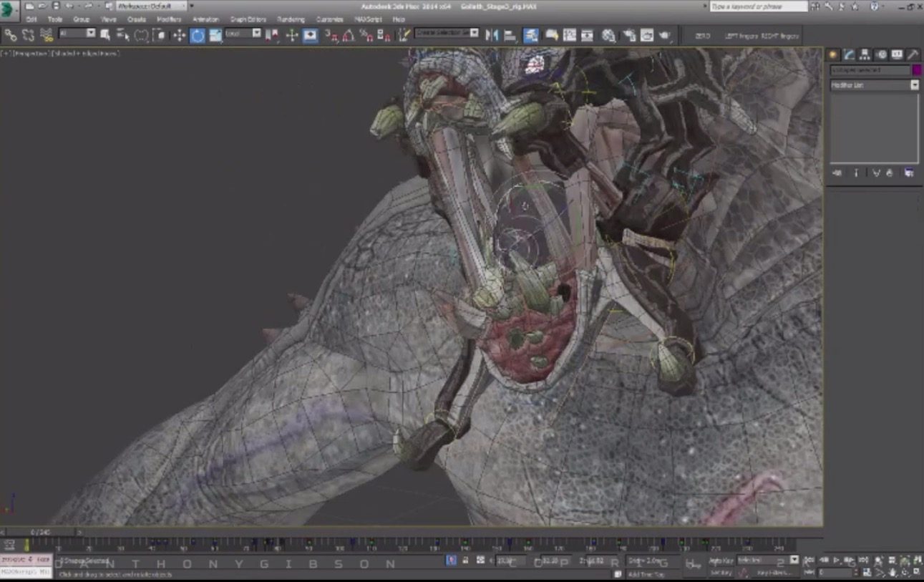Screen dimensions: 924x582
Task: Open Curve Editor from toolbar
Action: (x=570, y=34)
